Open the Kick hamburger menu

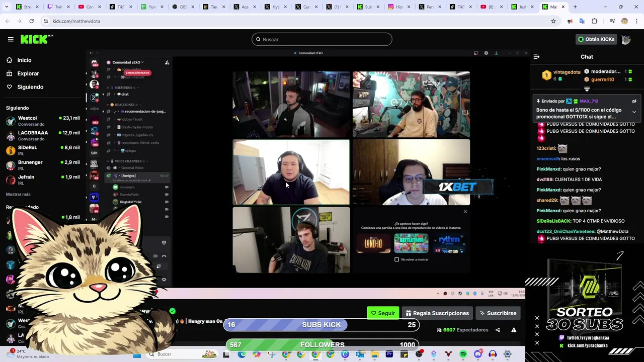11,39
